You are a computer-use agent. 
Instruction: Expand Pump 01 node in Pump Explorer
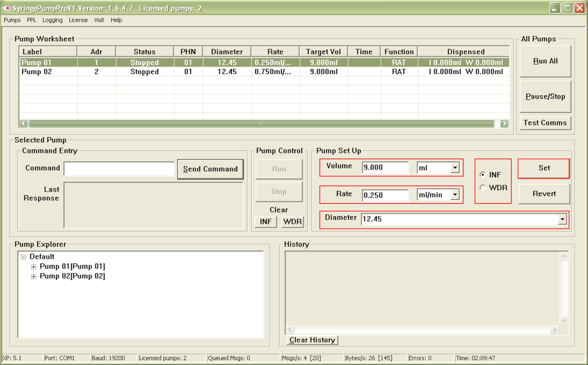pyautogui.click(x=34, y=267)
